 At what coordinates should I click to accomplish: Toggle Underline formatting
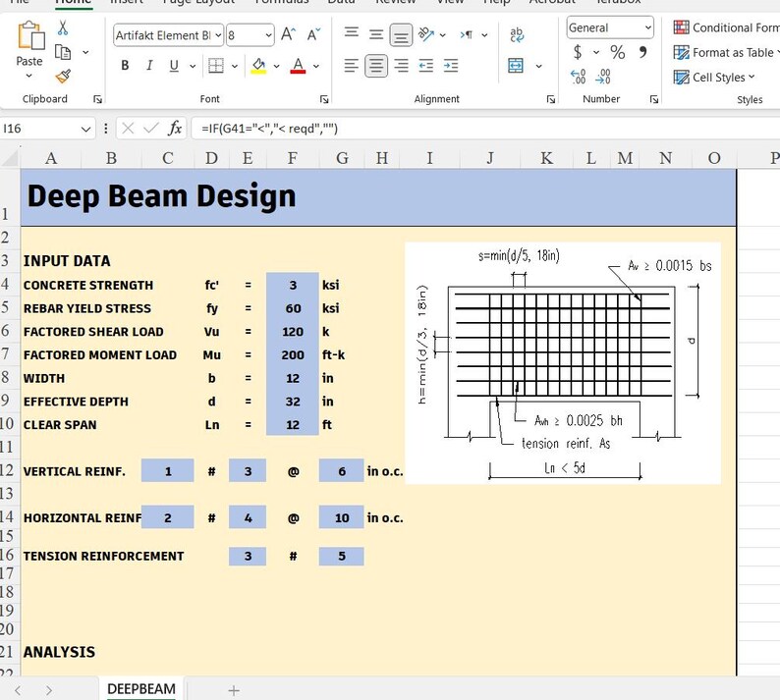pos(174,66)
